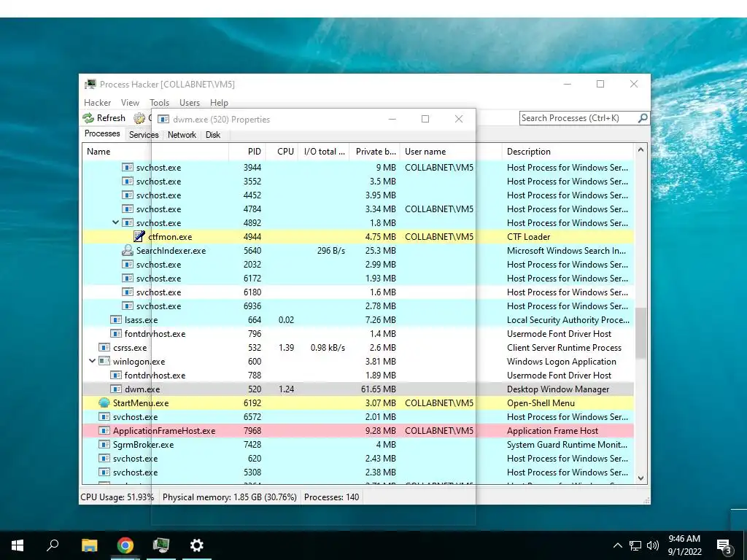This screenshot has width=747, height=560.
Task: Open Google Chrome from taskbar
Action: pos(125,545)
